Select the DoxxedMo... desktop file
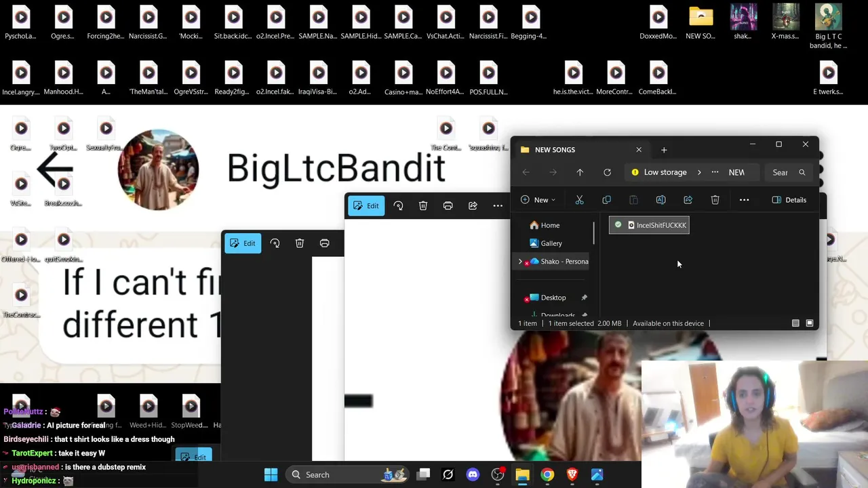This screenshot has width=868, height=488. (x=658, y=22)
